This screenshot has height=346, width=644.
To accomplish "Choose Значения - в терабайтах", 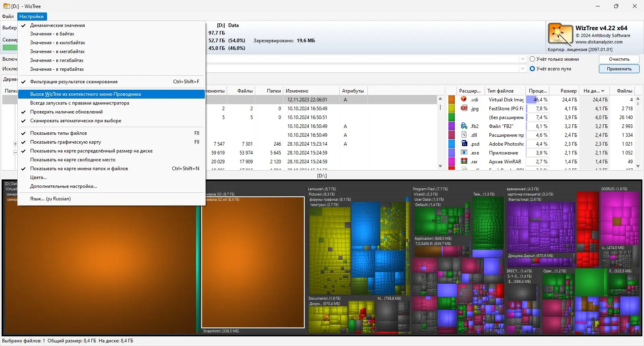I will tap(111, 69).
